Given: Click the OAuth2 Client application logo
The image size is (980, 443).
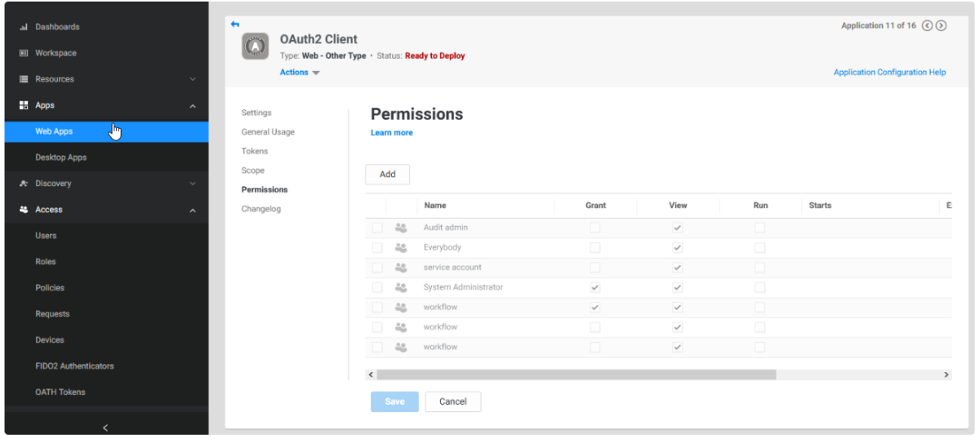Looking at the screenshot, I should click(255, 47).
